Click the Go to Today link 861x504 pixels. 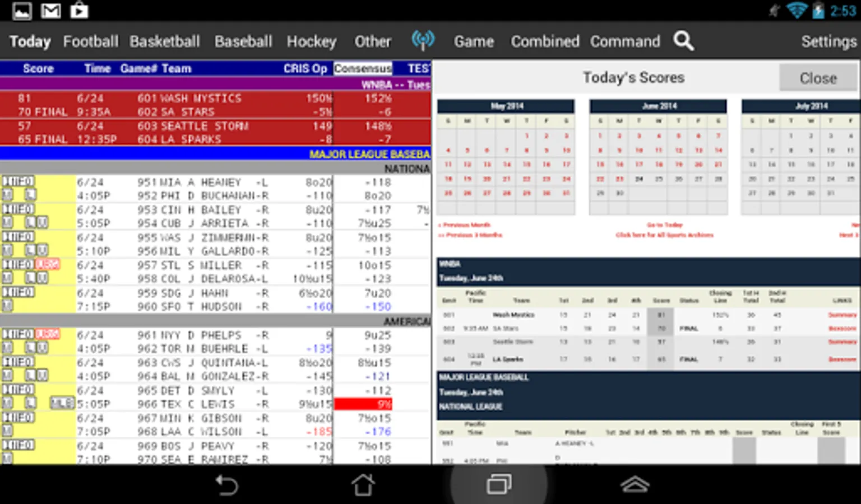click(x=665, y=225)
